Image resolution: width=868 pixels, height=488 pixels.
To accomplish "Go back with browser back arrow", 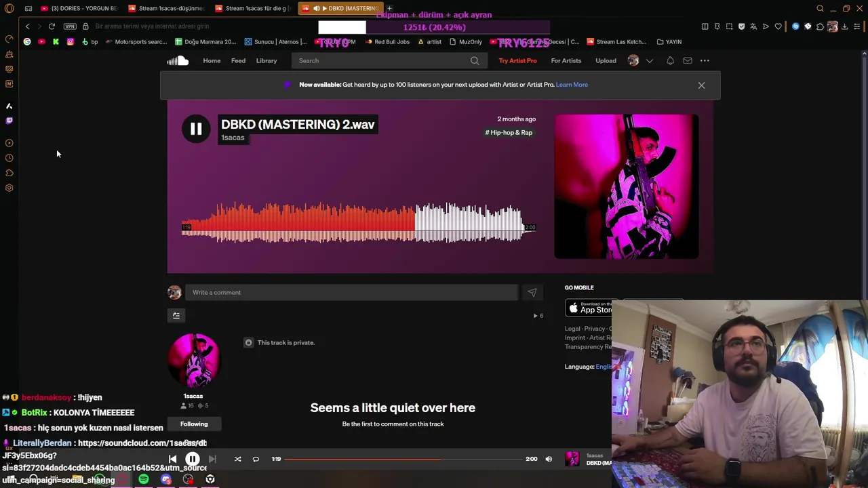I will 27,26.
